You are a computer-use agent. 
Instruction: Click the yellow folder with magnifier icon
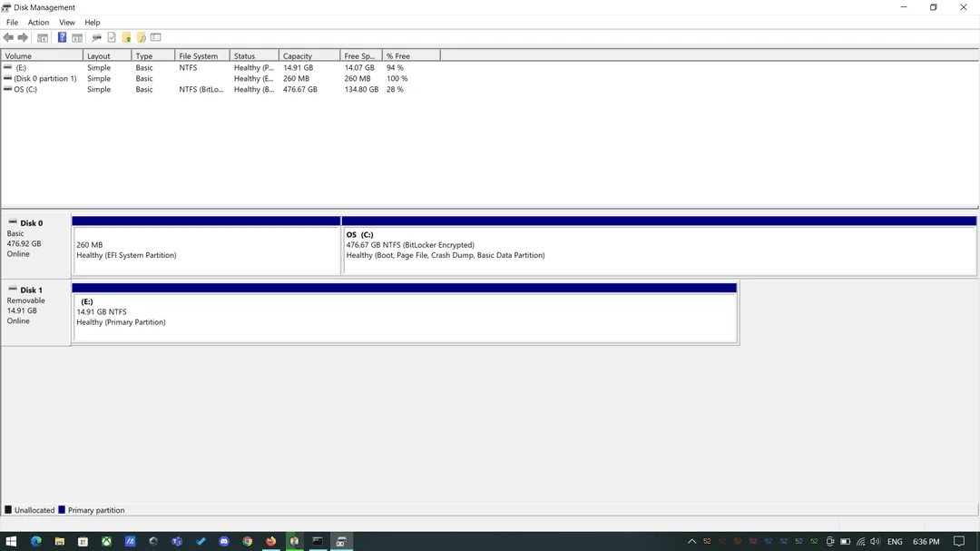coord(142,37)
